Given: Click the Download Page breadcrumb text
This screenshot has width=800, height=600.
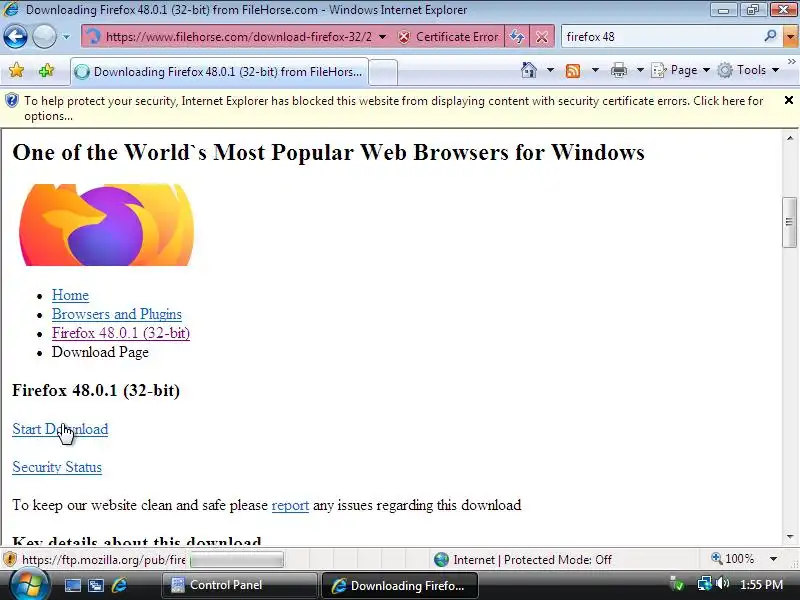Looking at the screenshot, I should click(x=100, y=352).
